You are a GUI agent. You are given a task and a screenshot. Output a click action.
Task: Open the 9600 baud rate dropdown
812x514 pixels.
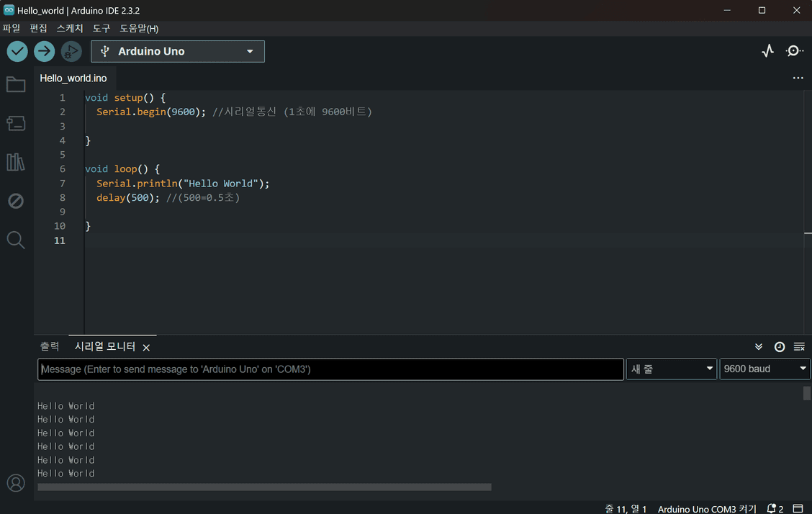click(x=764, y=369)
